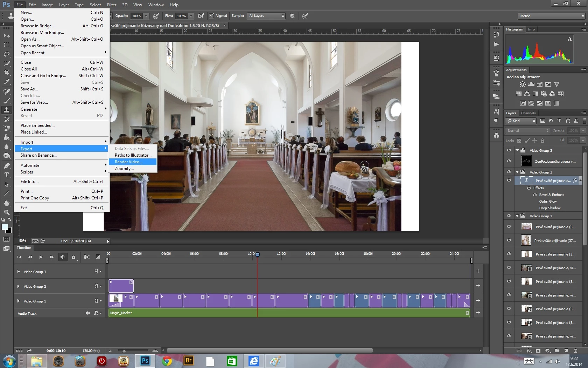Open Chrome from the Windows taskbar
The width and height of the screenshot is (588, 368).
[167, 361]
